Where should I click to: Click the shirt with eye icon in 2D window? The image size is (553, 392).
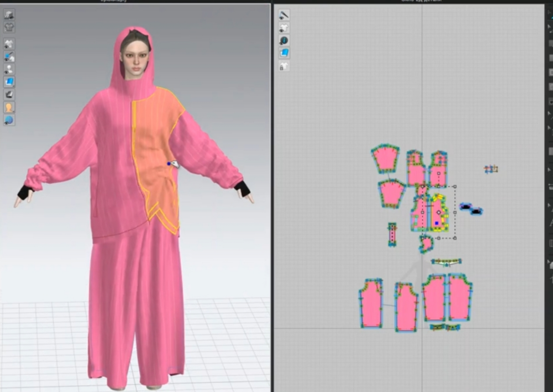(x=284, y=28)
